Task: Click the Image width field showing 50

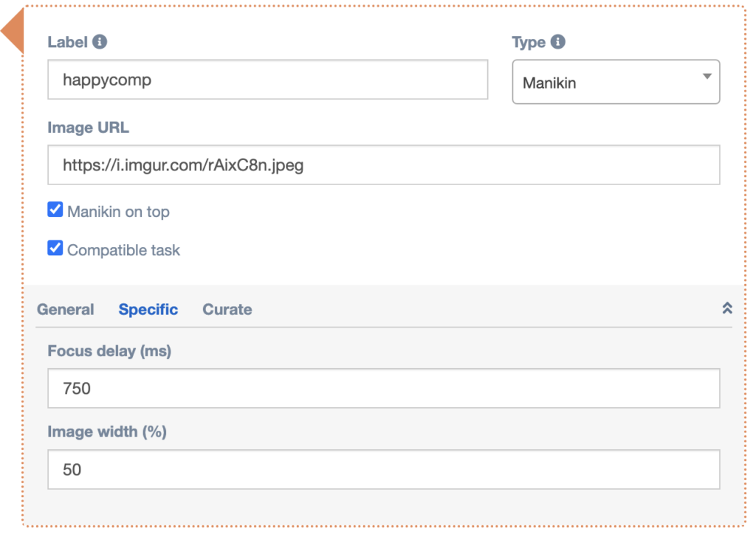Action: point(383,469)
